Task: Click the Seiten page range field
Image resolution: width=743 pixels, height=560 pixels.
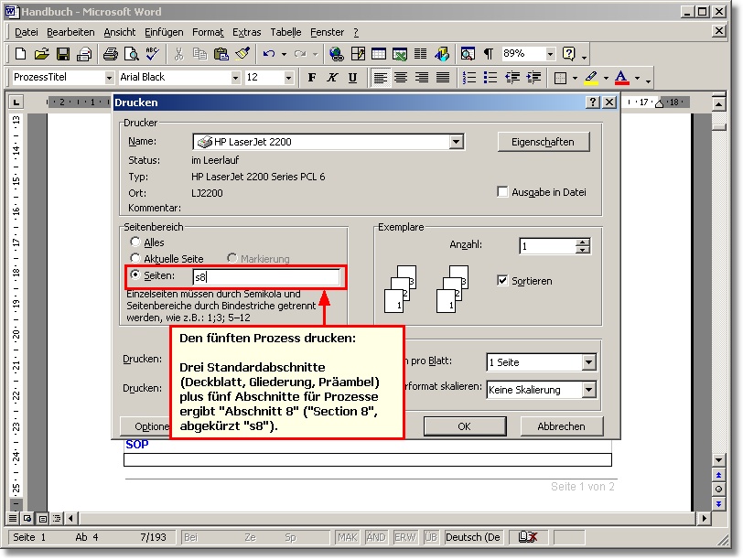Action: tap(266, 275)
